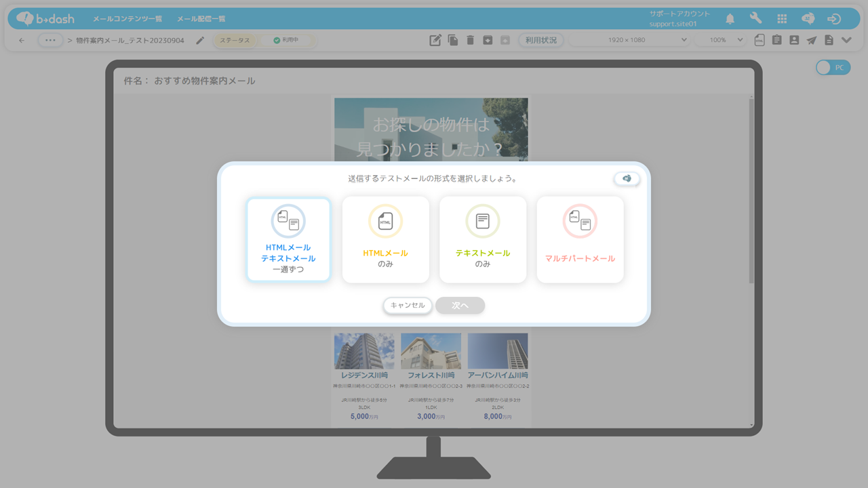The image size is (868, 488).
Task: Open メール配信一覧 menu
Action: click(x=201, y=19)
